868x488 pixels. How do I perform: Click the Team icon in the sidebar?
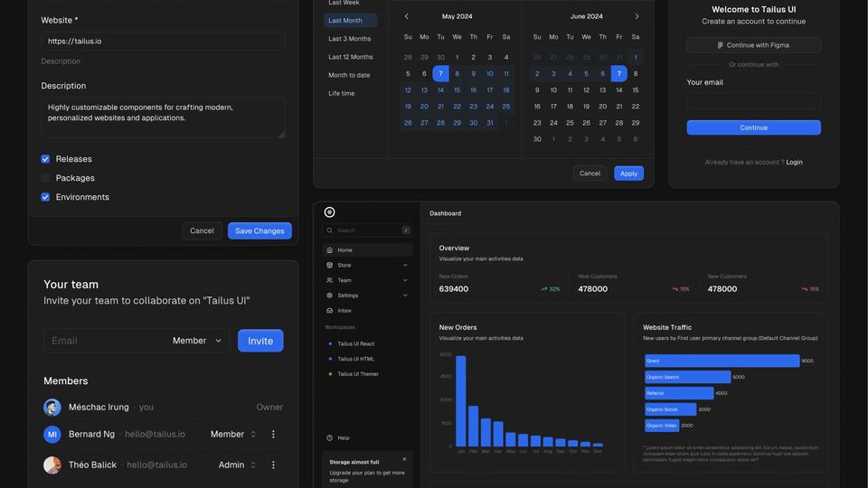click(329, 280)
